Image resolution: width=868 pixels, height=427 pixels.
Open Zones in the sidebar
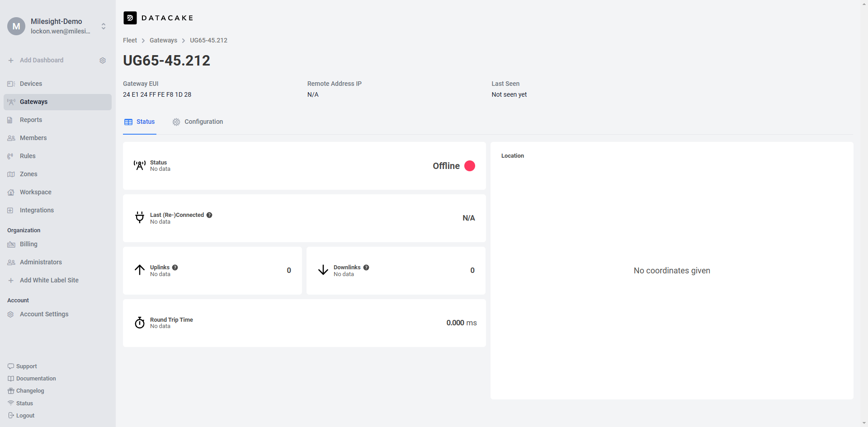click(x=57, y=174)
